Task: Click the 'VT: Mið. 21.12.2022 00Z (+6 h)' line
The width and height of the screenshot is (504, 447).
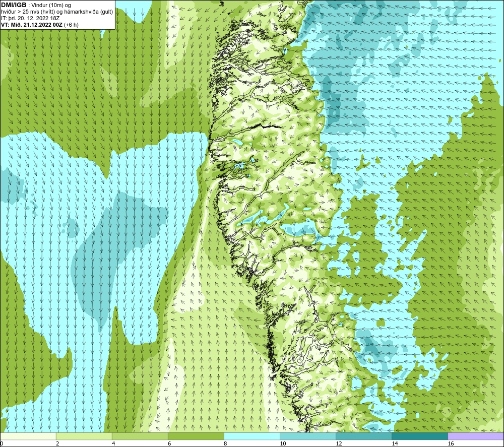Action: [x=39, y=25]
